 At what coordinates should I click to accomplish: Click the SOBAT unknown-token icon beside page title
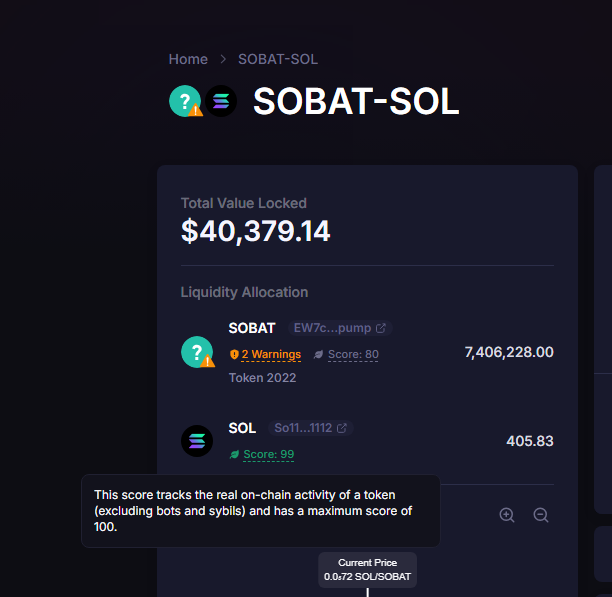(x=185, y=101)
